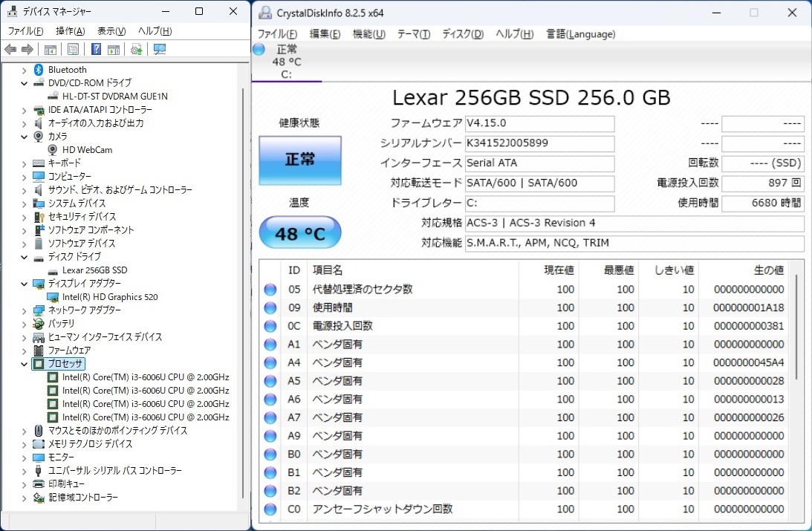Click the ファームウェア field showing V4.15.0
The width and height of the screenshot is (812, 531).
click(x=539, y=124)
